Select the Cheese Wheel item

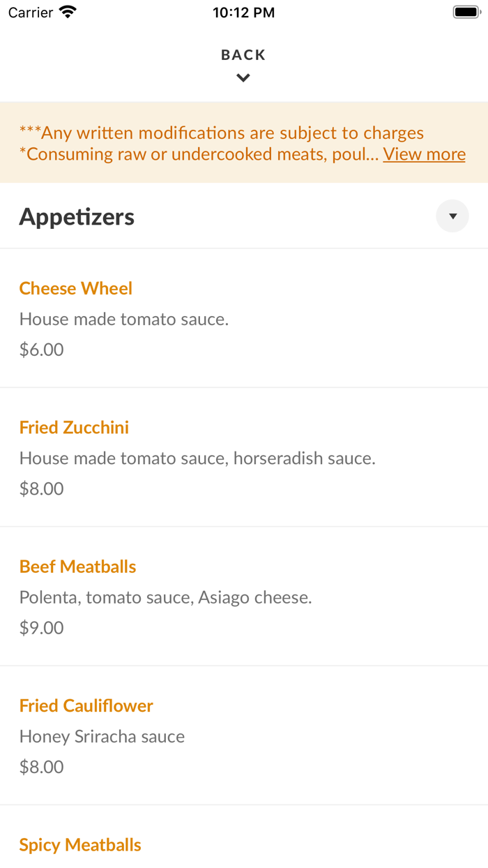pyautogui.click(x=75, y=288)
